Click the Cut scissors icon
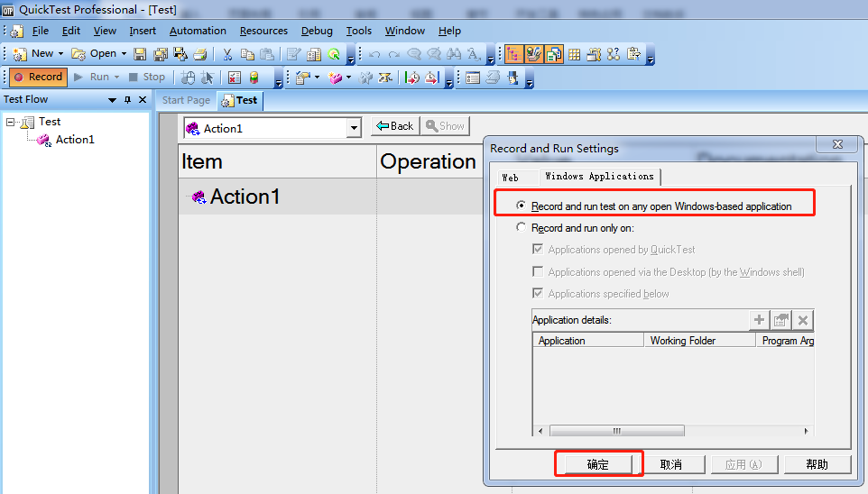This screenshot has width=868, height=494. [227, 54]
